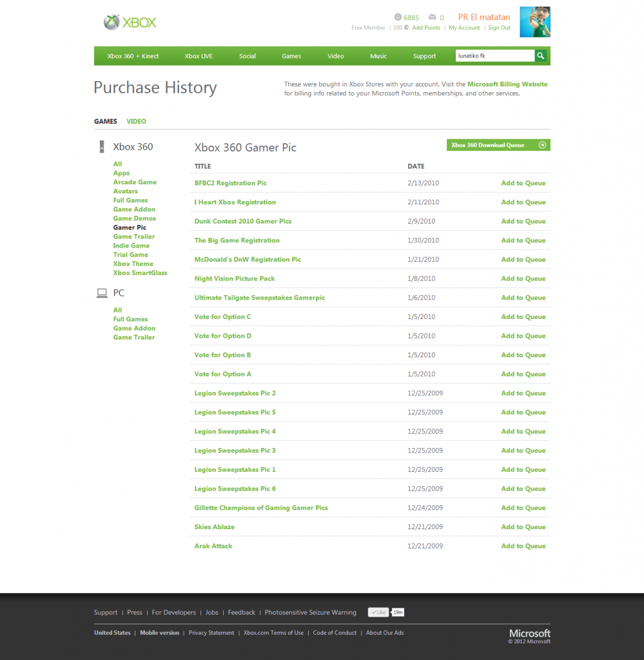Switch to the Video tab
This screenshot has width=644, height=660.
136,121
